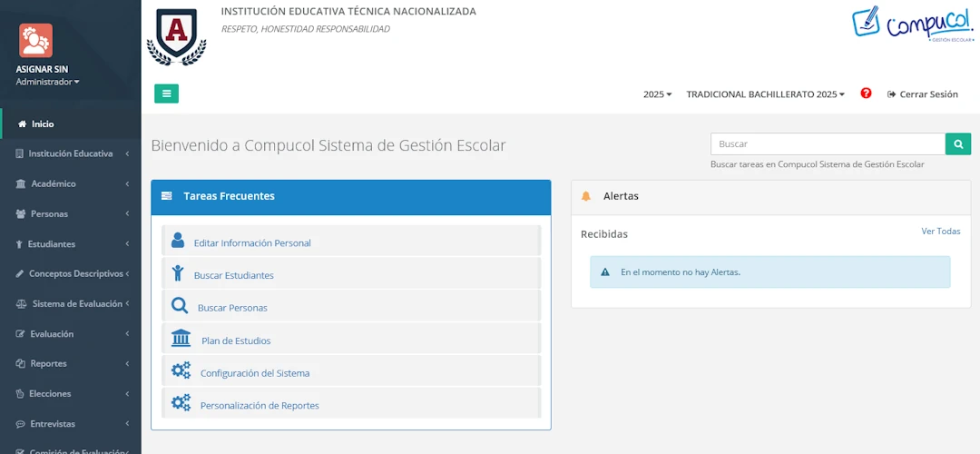This screenshot has width=980, height=454.
Task: Click the gears icon of Configuración del Sistema
Action: click(181, 370)
